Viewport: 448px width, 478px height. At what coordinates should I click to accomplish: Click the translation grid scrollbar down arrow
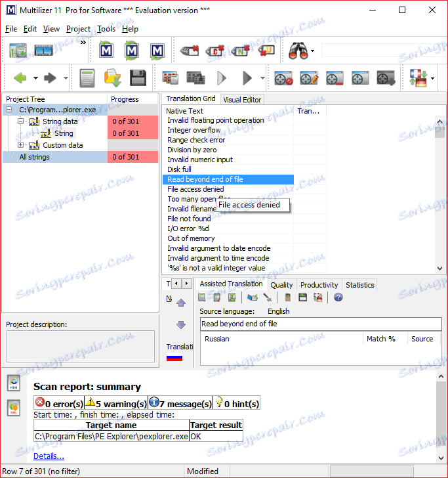tap(439, 269)
